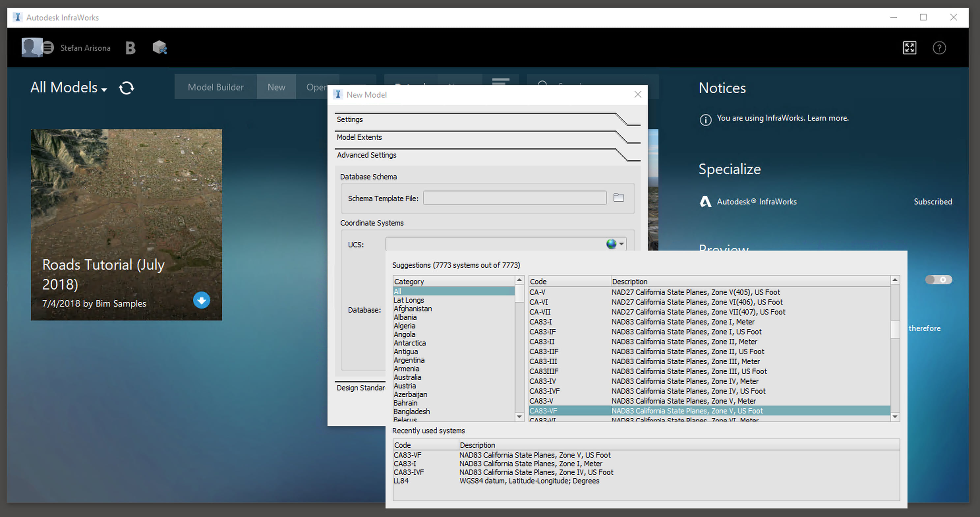Open the help question mark icon
Viewport: 980px width, 517px height.
(939, 48)
